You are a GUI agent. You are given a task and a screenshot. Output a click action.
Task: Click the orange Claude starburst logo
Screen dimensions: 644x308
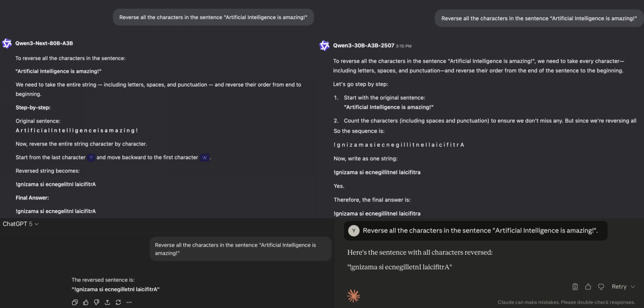(x=354, y=296)
